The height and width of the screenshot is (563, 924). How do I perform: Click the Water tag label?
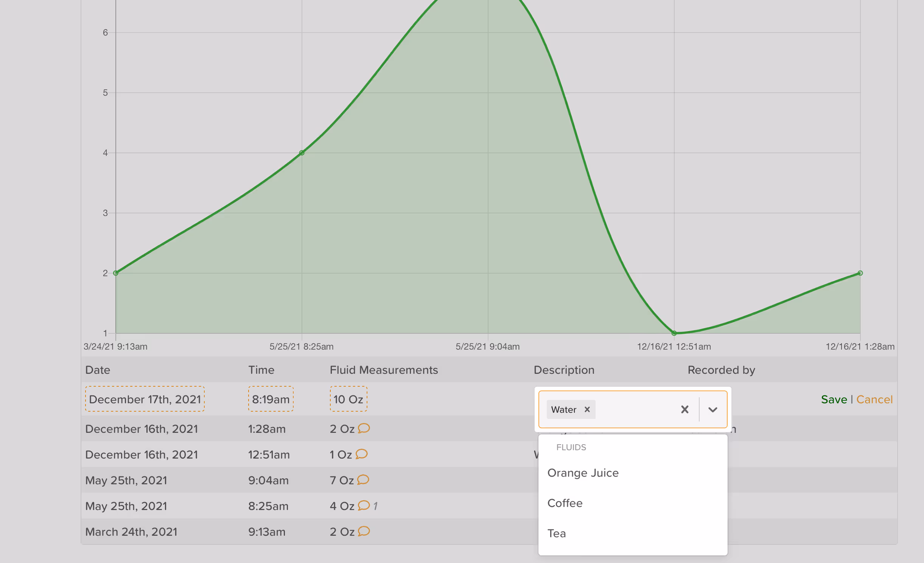click(564, 409)
